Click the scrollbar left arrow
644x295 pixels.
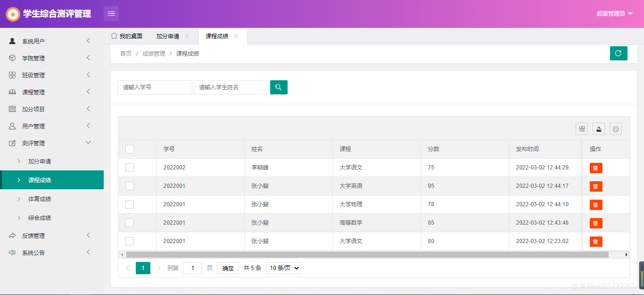[122, 254]
